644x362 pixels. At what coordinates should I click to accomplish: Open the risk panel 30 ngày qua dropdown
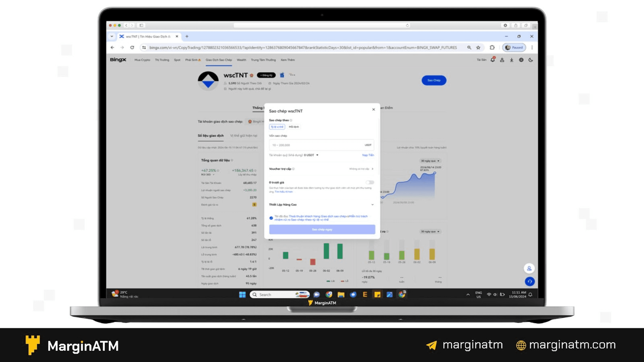[430, 232]
